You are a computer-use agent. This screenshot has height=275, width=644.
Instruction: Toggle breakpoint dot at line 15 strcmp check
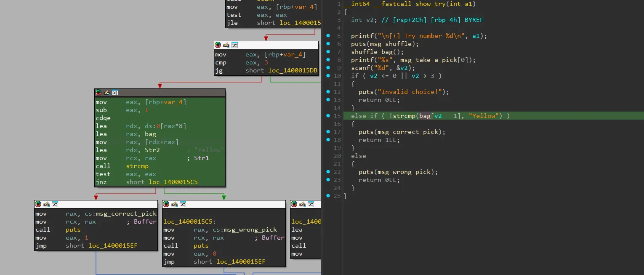tap(328, 116)
